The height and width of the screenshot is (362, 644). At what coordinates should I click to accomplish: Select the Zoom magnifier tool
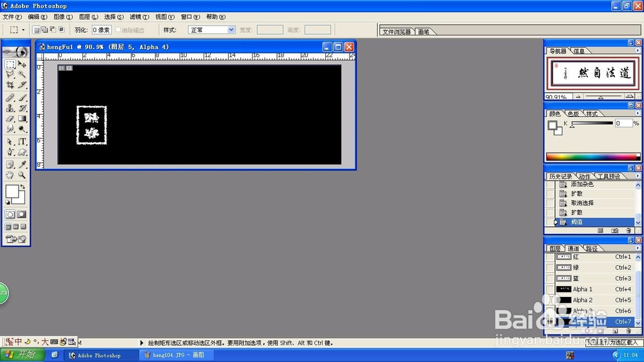pyautogui.click(x=22, y=175)
